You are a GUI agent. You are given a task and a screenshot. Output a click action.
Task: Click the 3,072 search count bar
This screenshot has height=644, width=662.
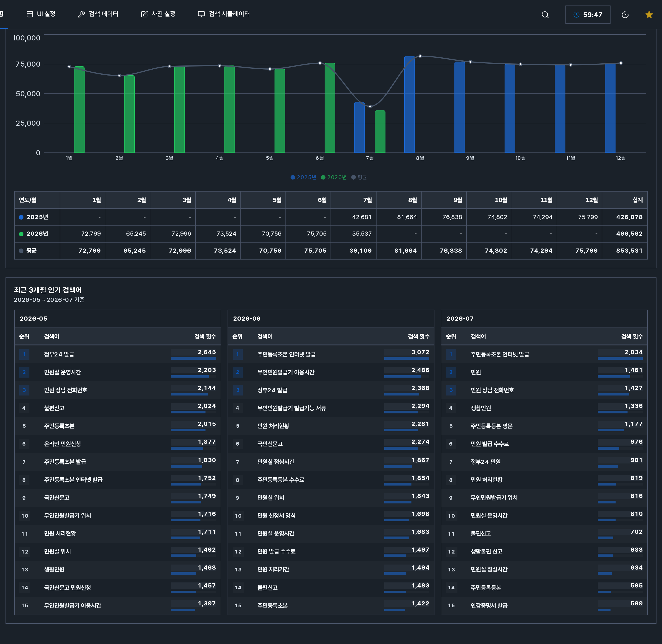click(x=406, y=358)
